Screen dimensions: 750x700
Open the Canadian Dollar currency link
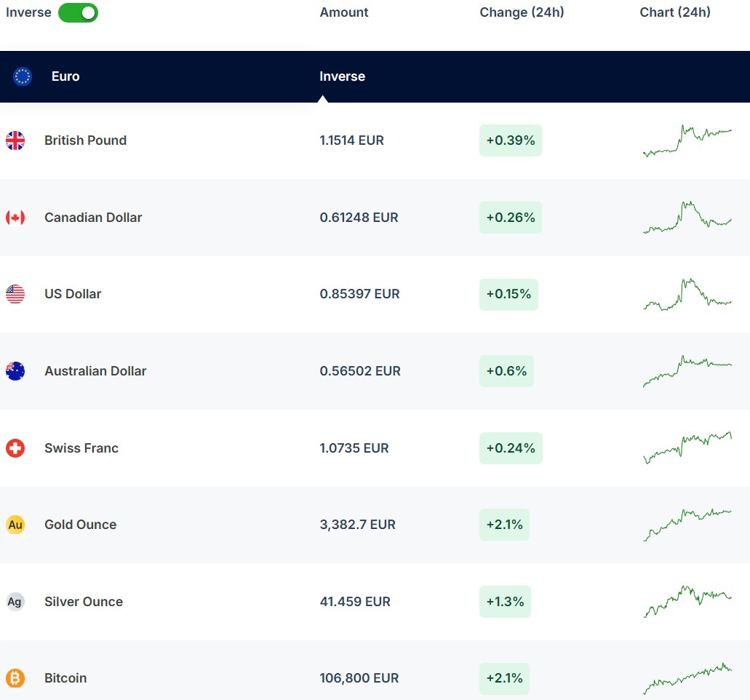[x=93, y=218]
